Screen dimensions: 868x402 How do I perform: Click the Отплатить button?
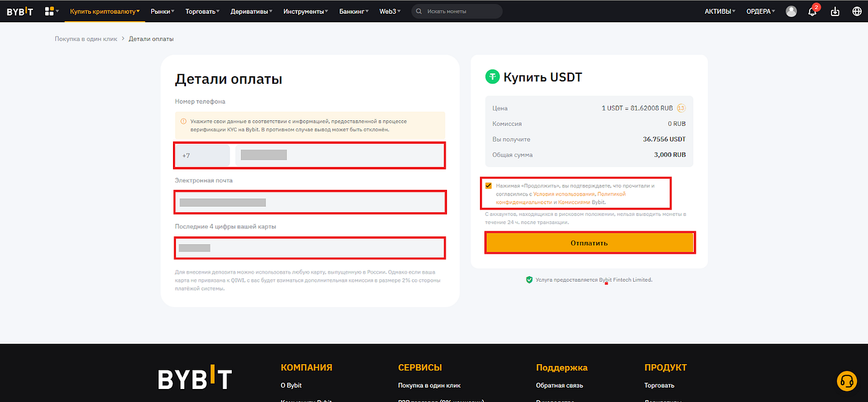(x=589, y=243)
